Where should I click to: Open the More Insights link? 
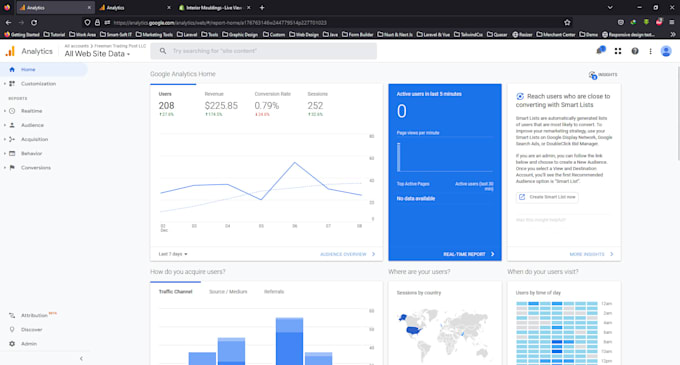592,254
